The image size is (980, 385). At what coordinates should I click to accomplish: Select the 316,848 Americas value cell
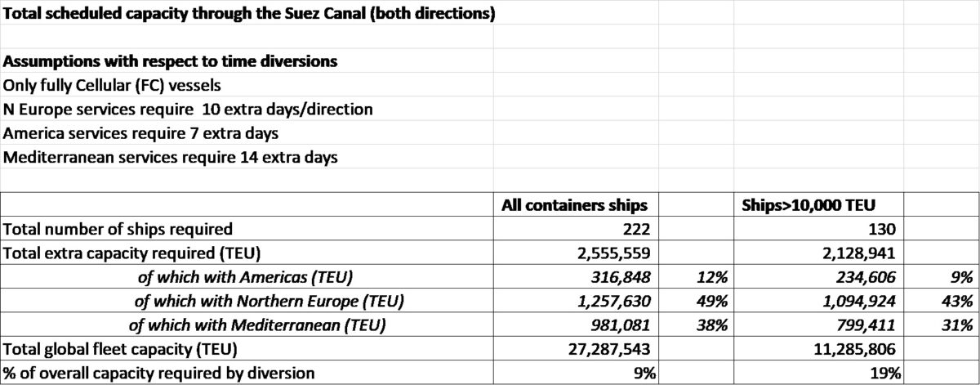click(576, 277)
